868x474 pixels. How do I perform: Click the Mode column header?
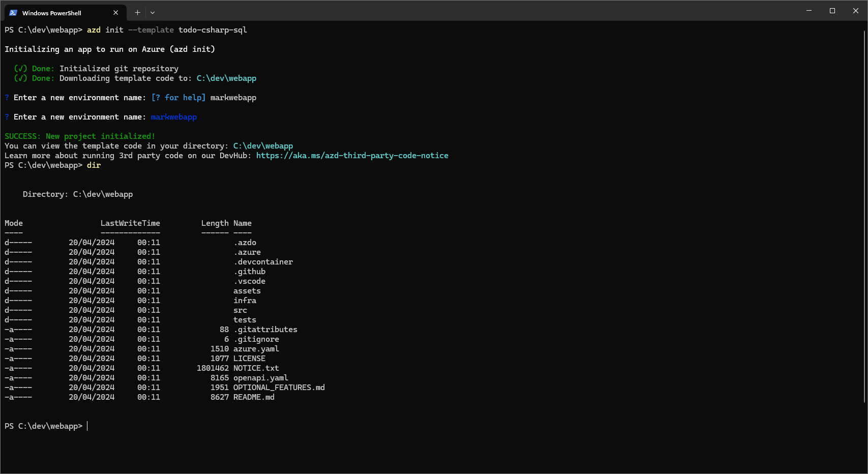14,223
